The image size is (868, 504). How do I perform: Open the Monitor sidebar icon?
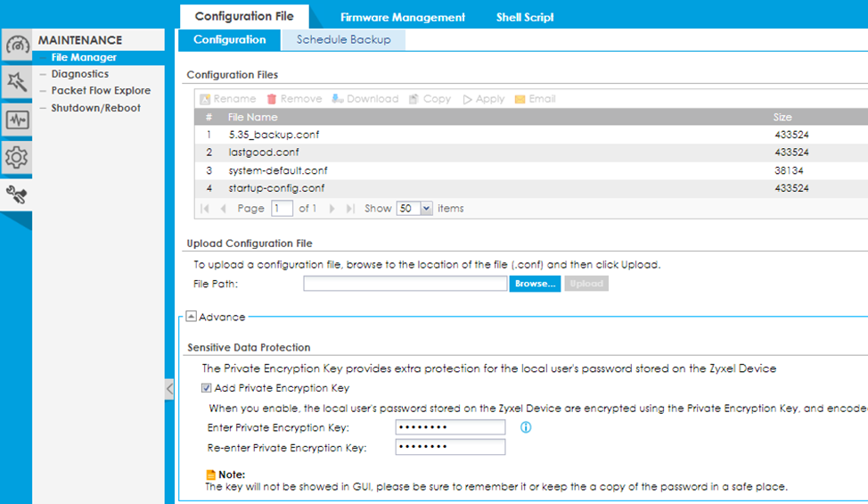16,120
